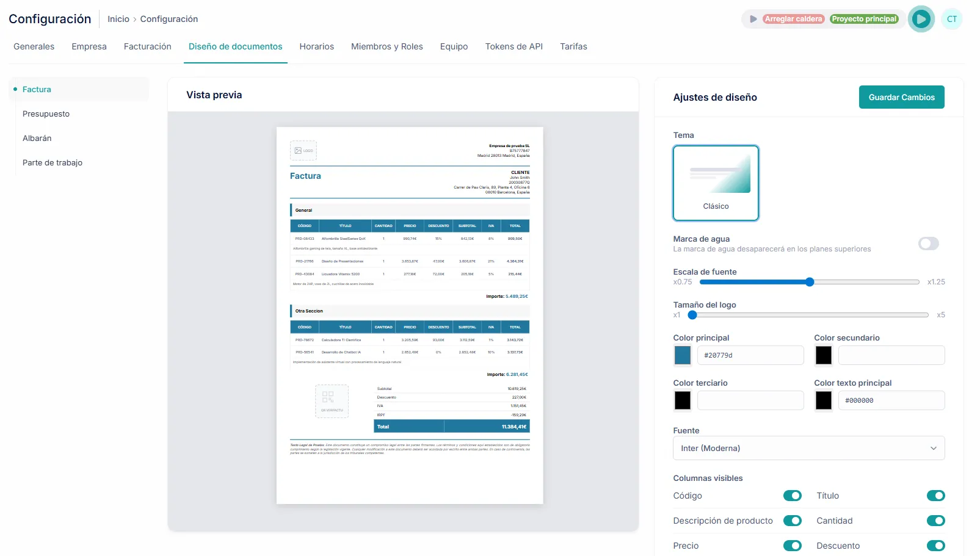
Task: Go to Inicio breadcrumb link
Action: pyautogui.click(x=118, y=19)
